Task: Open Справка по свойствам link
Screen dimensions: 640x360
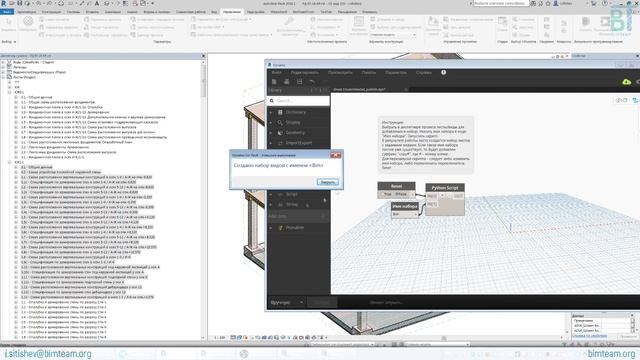Action: (x=589, y=336)
